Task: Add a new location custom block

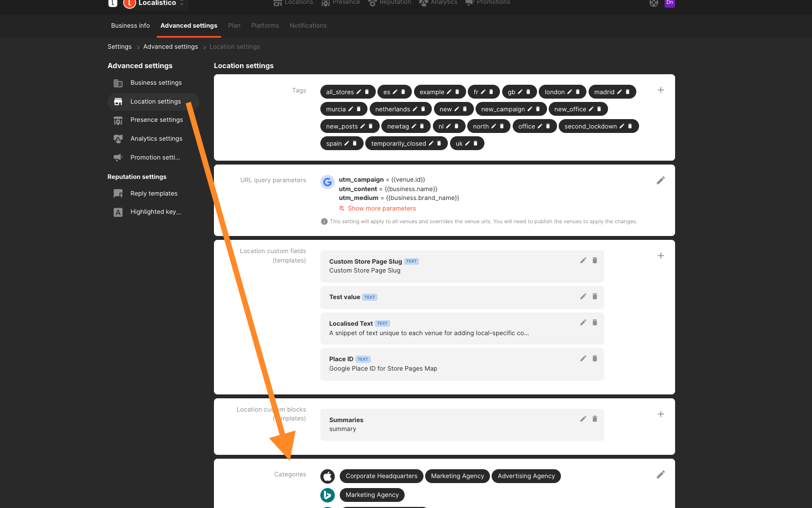Action: 660,414
